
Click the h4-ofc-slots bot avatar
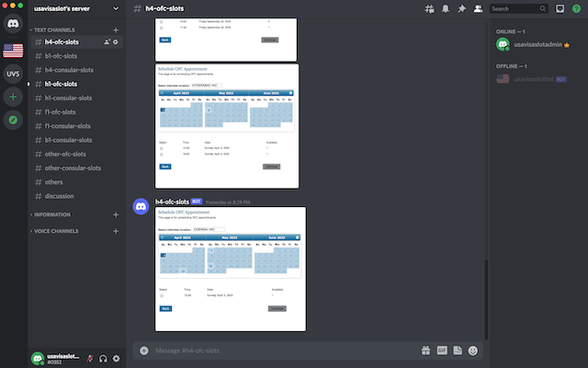click(x=141, y=206)
